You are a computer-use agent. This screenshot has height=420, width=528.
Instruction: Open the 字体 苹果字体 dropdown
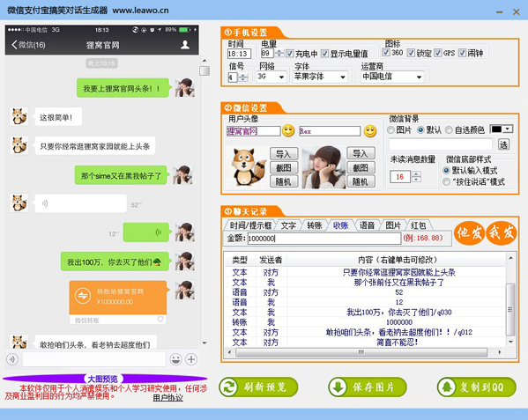pyautogui.click(x=320, y=77)
